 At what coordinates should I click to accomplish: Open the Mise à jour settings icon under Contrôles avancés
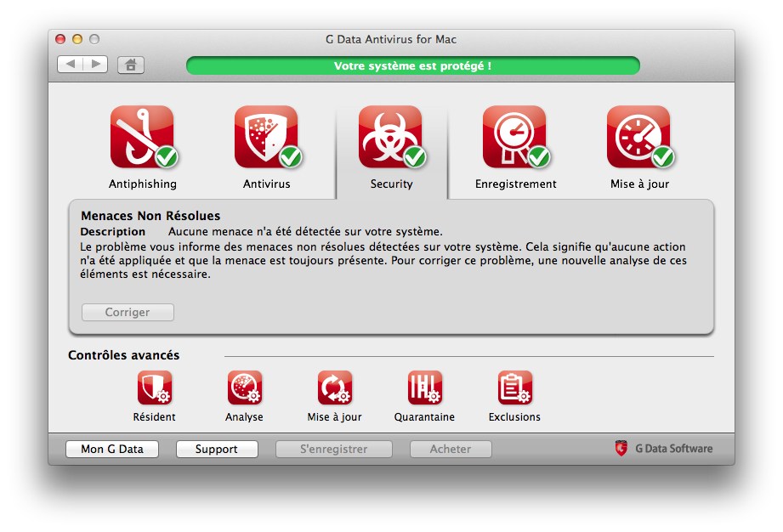click(x=335, y=388)
